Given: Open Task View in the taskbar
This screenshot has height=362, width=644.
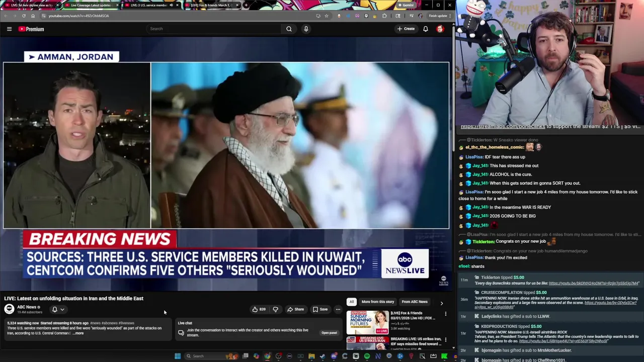Looking at the screenshot, I should pyautogui.click(x=245, y=356).
